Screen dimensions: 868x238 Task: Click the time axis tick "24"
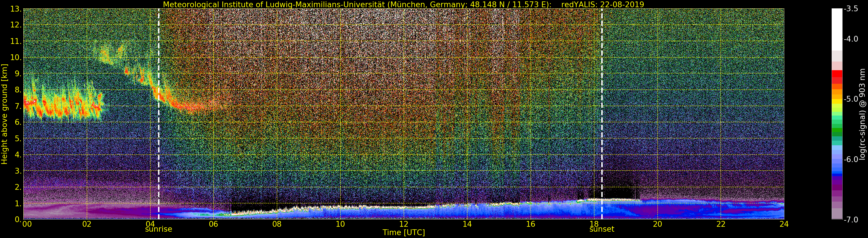click(x=784, y=224)
